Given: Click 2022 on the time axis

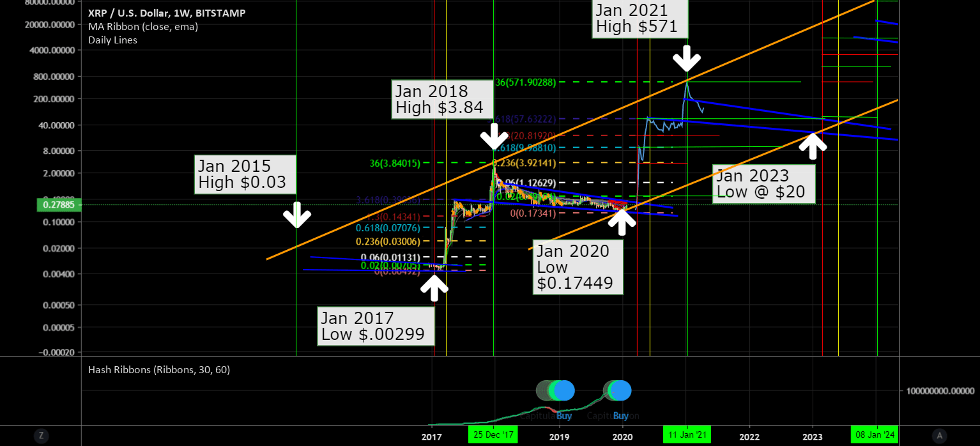Looking at the screenshot, I should tap(749, 437).
